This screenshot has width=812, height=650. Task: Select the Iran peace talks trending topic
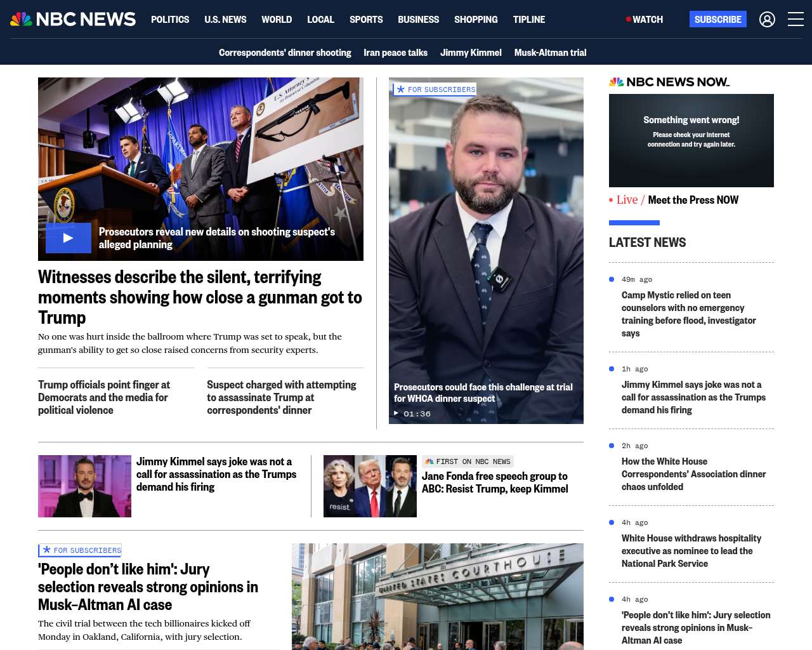click(395, 53)
